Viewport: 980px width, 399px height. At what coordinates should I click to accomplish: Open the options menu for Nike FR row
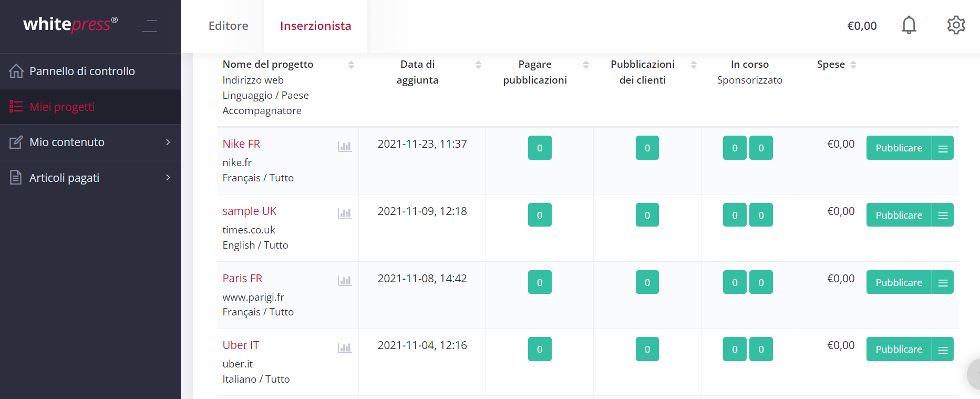click(943, 148)
